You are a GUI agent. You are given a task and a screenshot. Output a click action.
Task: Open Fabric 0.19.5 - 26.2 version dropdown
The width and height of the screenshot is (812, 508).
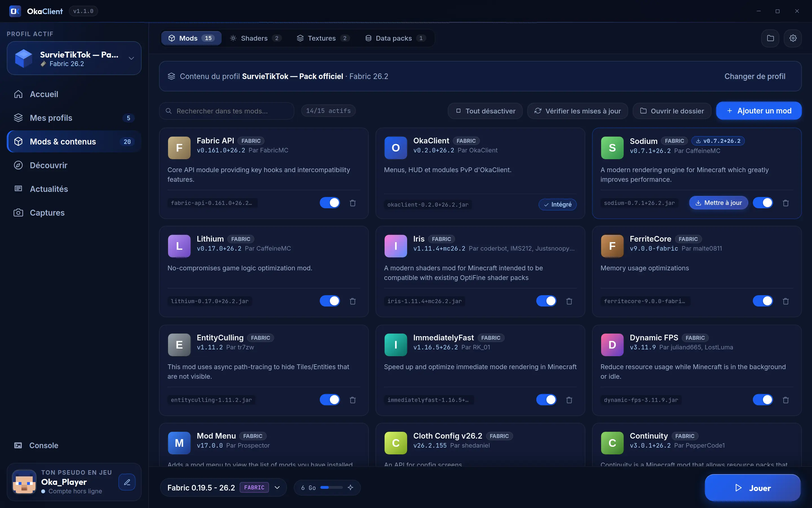pos(224,487)
